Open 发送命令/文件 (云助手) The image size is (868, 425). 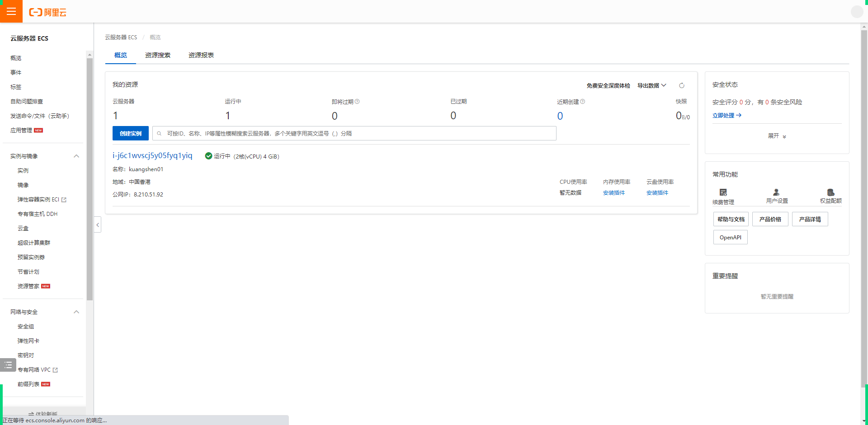pyautogui.click(x=40, y=116)
